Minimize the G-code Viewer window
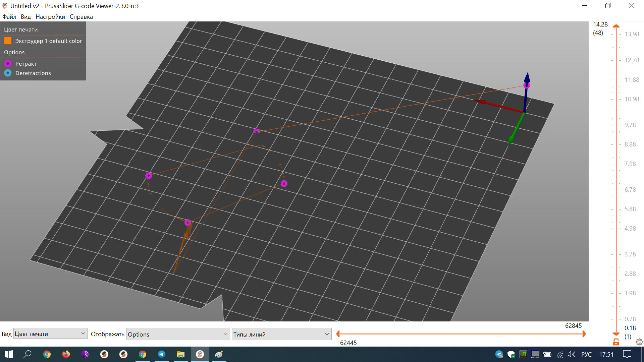The image size is (644, 362). click(x=585, y=6)
